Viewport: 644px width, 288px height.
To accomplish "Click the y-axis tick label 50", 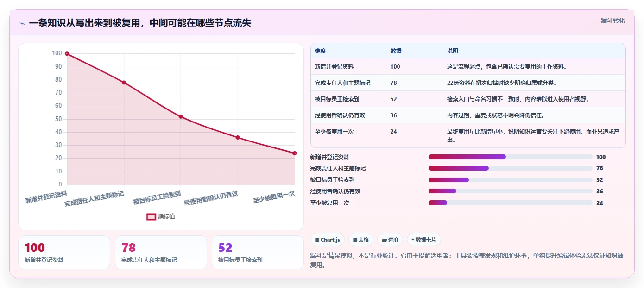I will [x=58, y=119].
